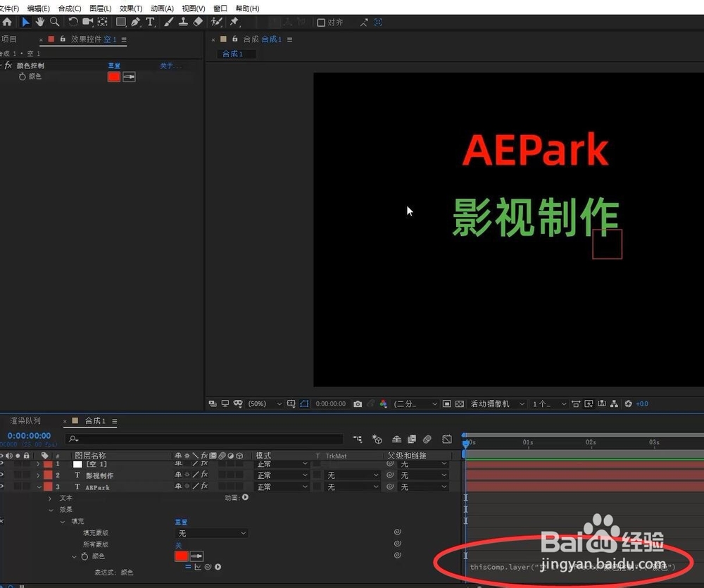Image resolution: width=704 pixels, height=588 pixels.
Task: Collapse the 效果 property group
Action: tap(51, 510)
